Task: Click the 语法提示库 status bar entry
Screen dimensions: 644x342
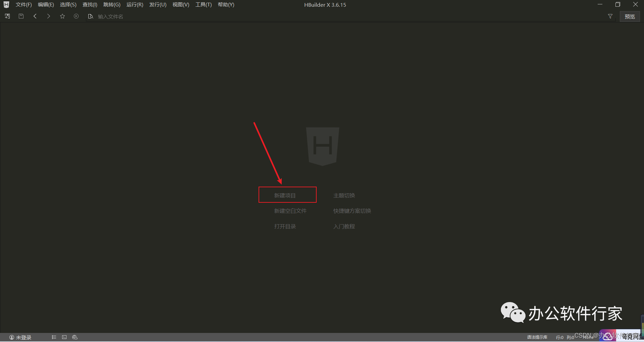Action: click(x=537, y=337)
